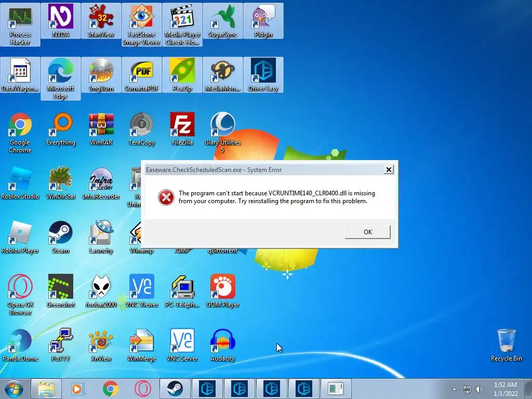The width and height of the screenshot is (532, 399).
Task: Open foobar2000 desktop shortcut
Action: tap(101, 291)
